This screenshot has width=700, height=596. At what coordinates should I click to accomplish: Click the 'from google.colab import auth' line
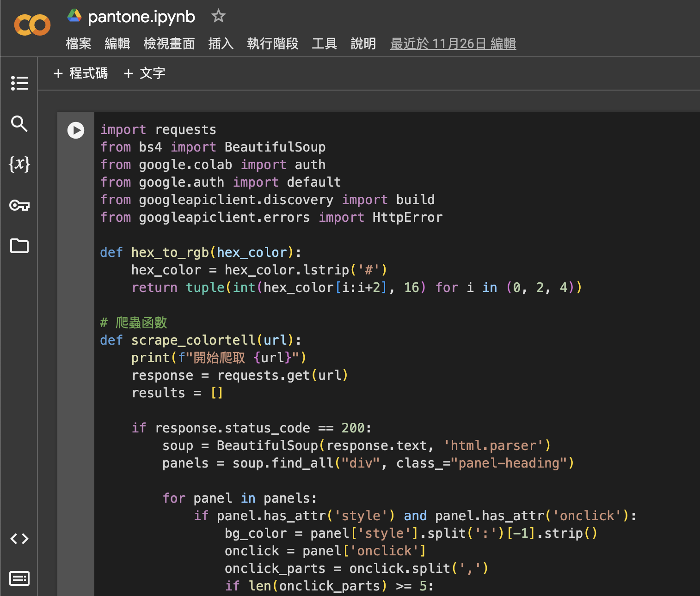(x=213, y=165)
